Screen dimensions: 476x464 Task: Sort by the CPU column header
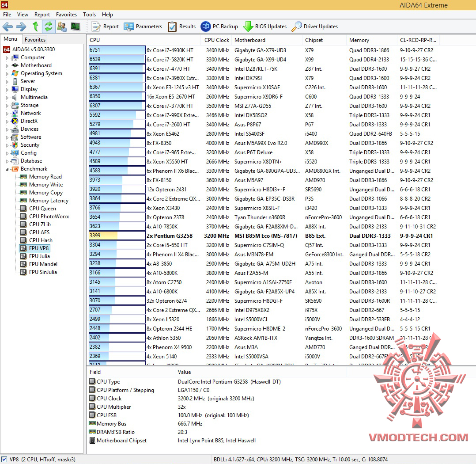[144, 40]
